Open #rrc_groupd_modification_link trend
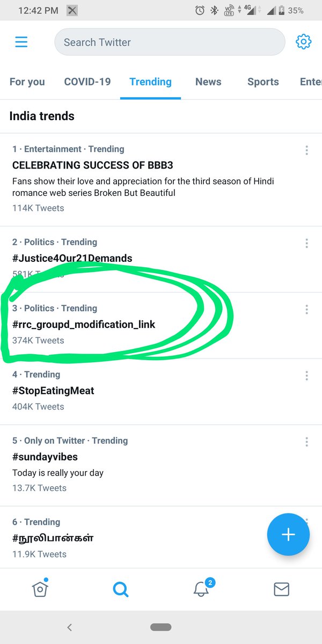 [x=161, y=325]
